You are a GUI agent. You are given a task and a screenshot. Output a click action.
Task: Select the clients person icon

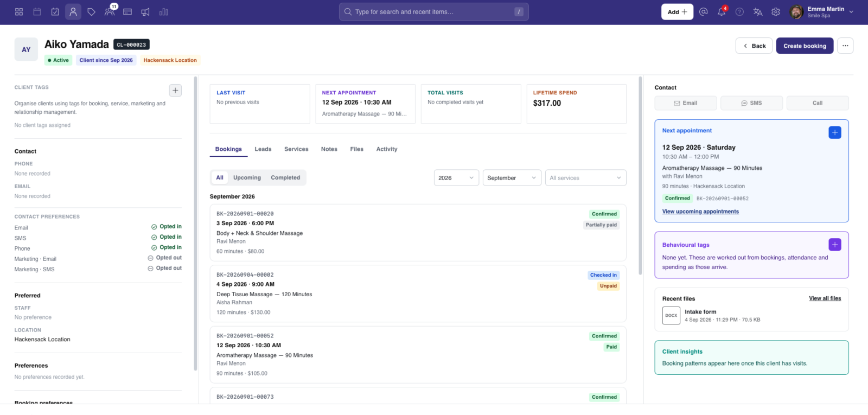point(73,11)
